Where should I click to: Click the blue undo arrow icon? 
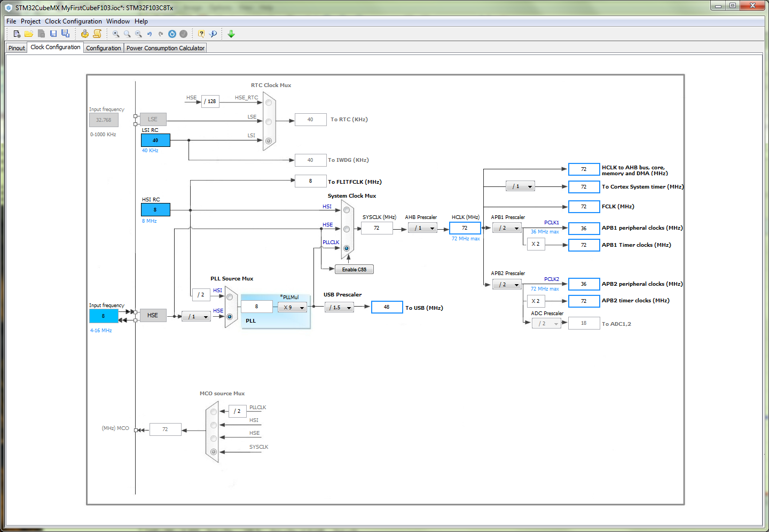tap(150, 34)
